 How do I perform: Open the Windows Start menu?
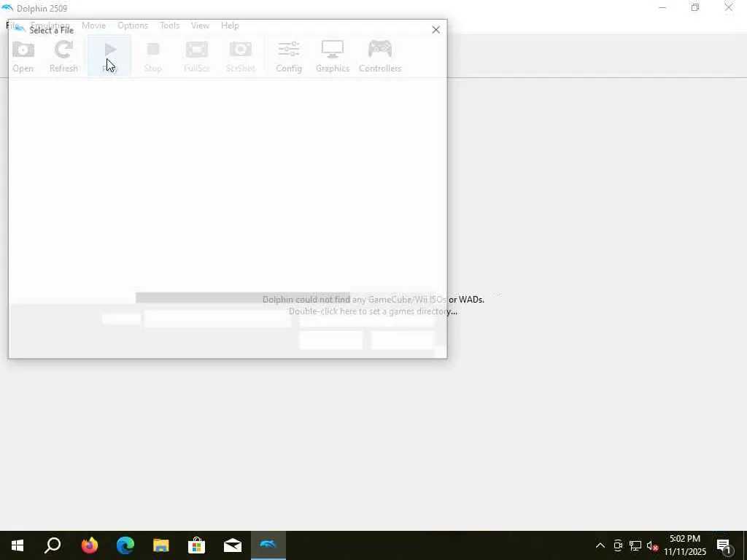coord(18,545)
